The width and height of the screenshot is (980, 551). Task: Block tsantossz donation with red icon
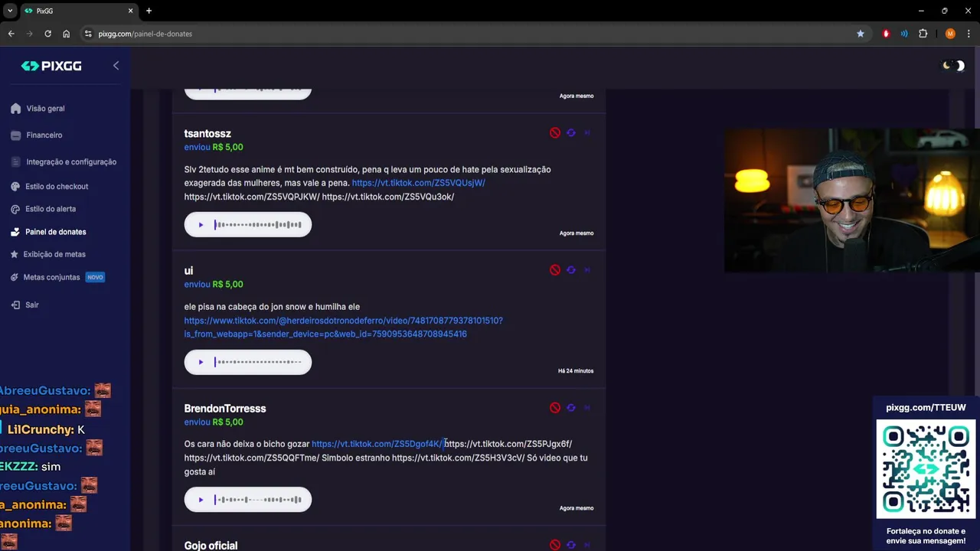[x=555, y=132]
